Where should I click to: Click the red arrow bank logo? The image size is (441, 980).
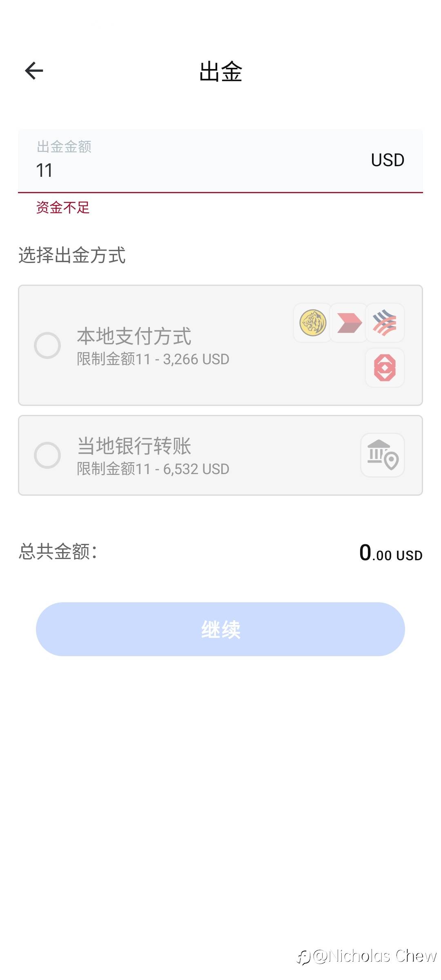pos(349,323)
